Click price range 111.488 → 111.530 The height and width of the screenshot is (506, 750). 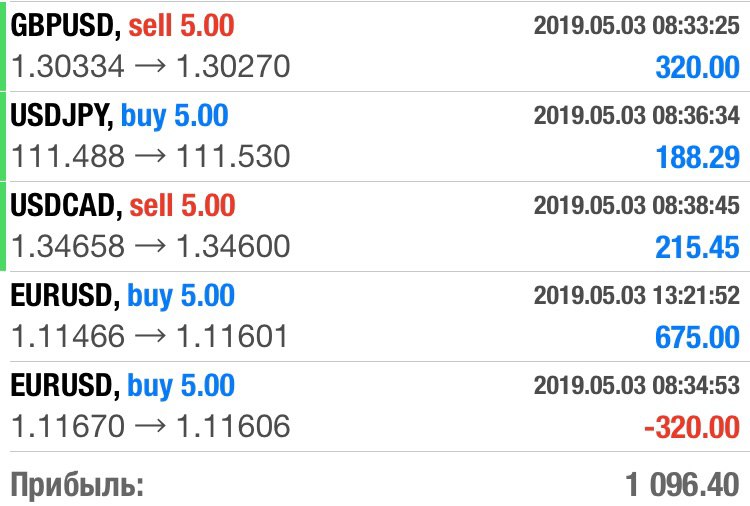click(150, 156)
